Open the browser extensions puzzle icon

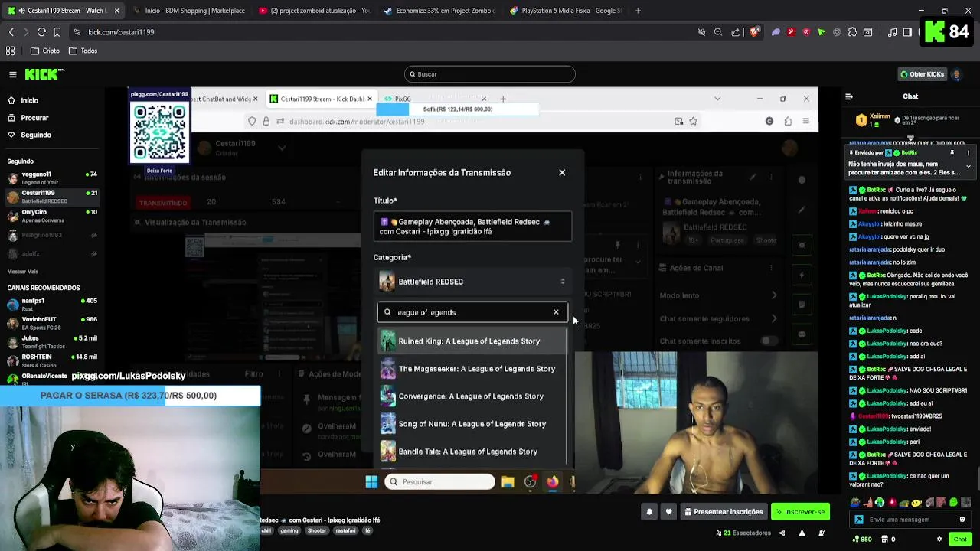tap(852, 32)
